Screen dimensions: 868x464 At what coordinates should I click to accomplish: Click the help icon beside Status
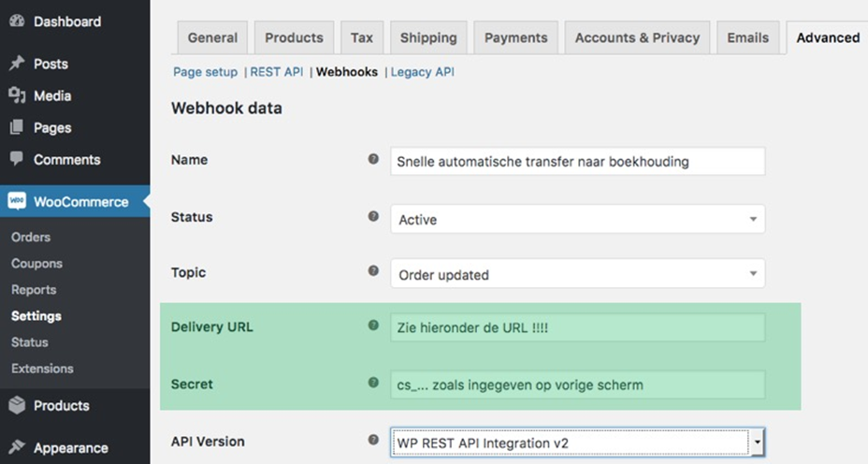point(373,216)
